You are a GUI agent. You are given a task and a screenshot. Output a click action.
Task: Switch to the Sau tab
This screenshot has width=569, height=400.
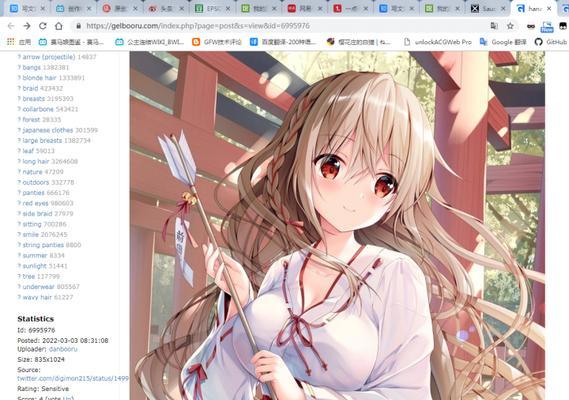point(487,9)
